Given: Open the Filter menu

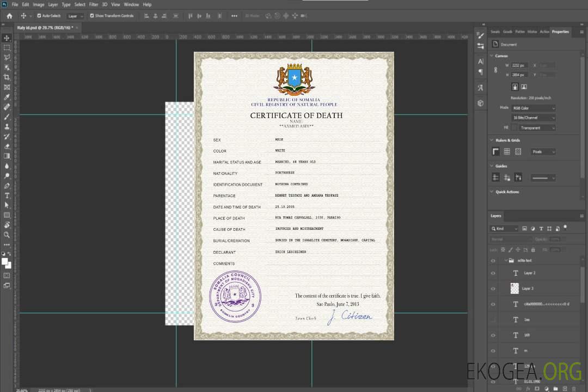Looking at the screenshot, I should [x=94, y=4].
